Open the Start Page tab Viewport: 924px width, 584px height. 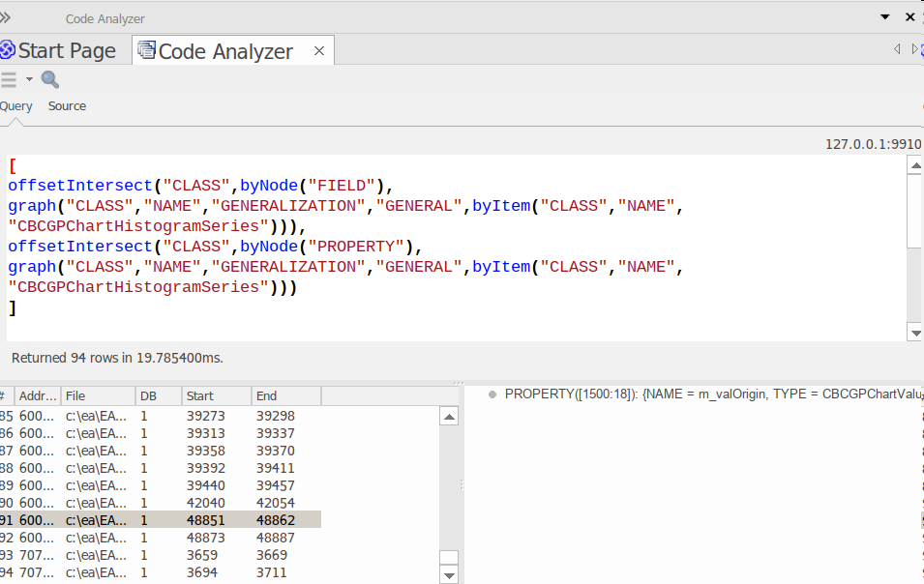pos(66,51)
